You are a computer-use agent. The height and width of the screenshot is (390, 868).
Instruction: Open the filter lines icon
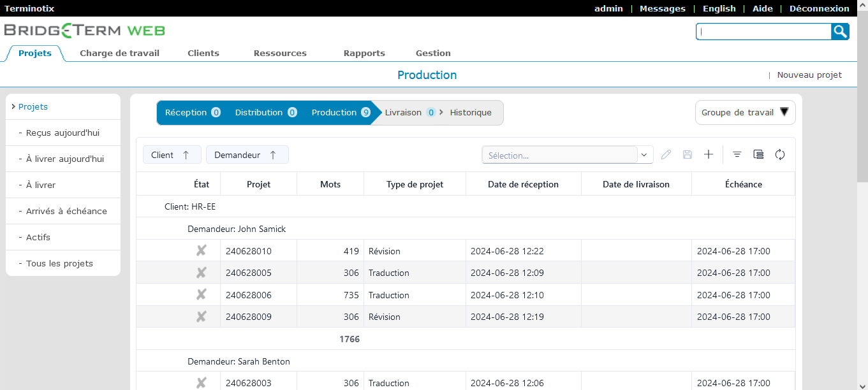click(x=737, y=154)
